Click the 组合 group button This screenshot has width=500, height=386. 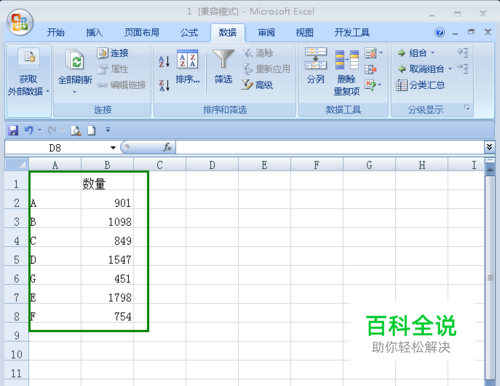click(412, 53)
